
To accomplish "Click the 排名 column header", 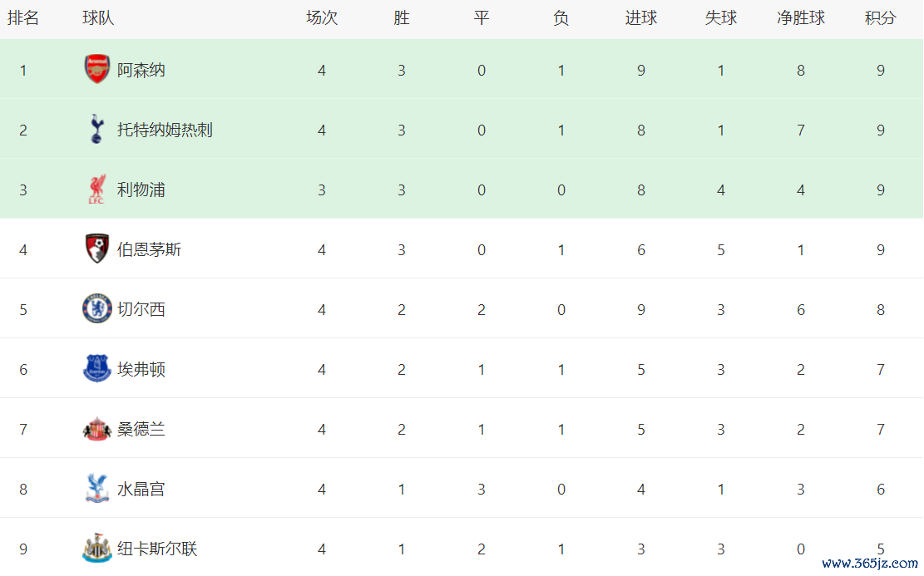I will [x=23, y=18].
